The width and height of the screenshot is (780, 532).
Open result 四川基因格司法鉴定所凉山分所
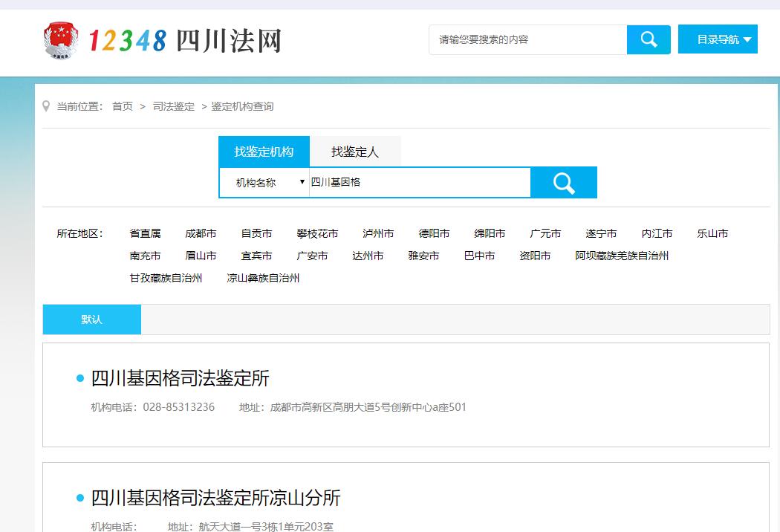(x=216, y=498)
